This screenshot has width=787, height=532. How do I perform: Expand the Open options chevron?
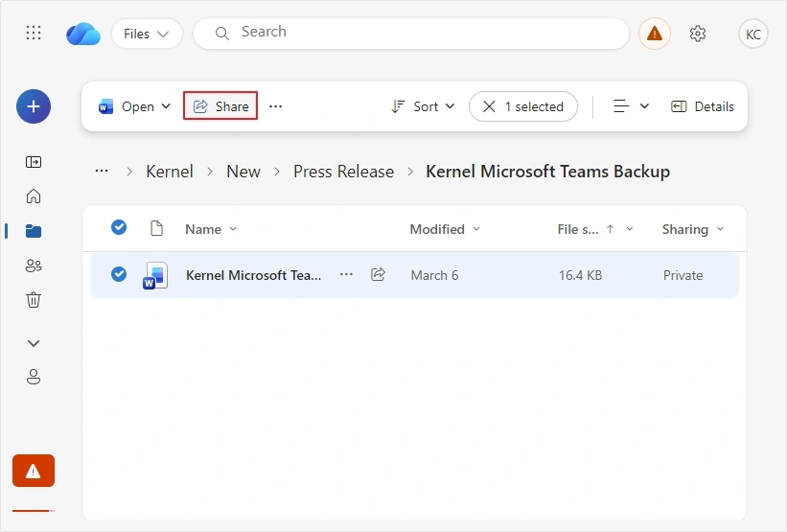[x=166, y=106]
